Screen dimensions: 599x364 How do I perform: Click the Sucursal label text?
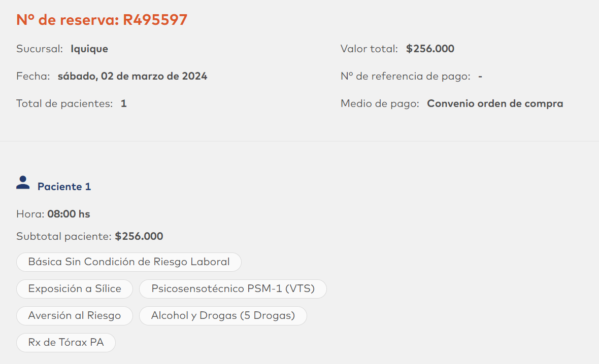40,49
